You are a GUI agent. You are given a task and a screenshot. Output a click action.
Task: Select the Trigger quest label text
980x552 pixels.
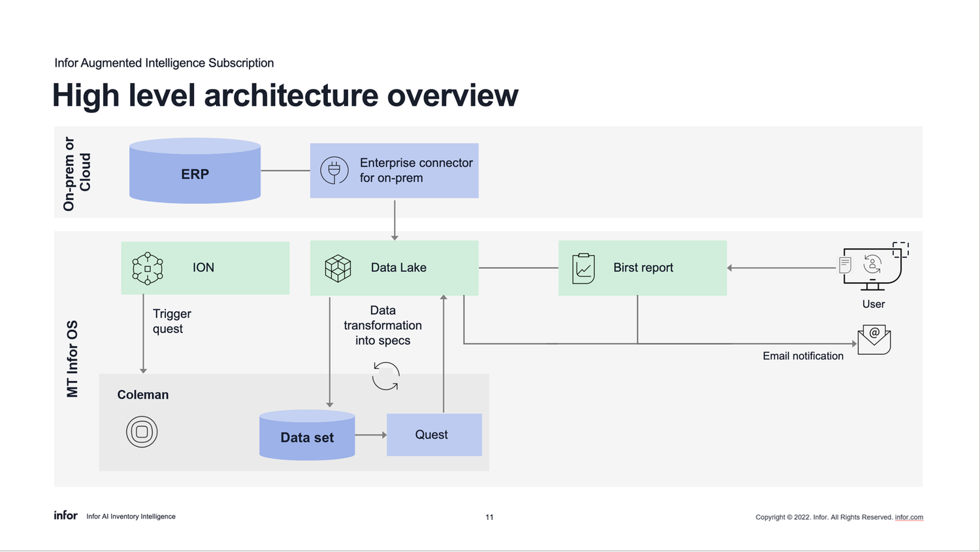coord(171,321)
